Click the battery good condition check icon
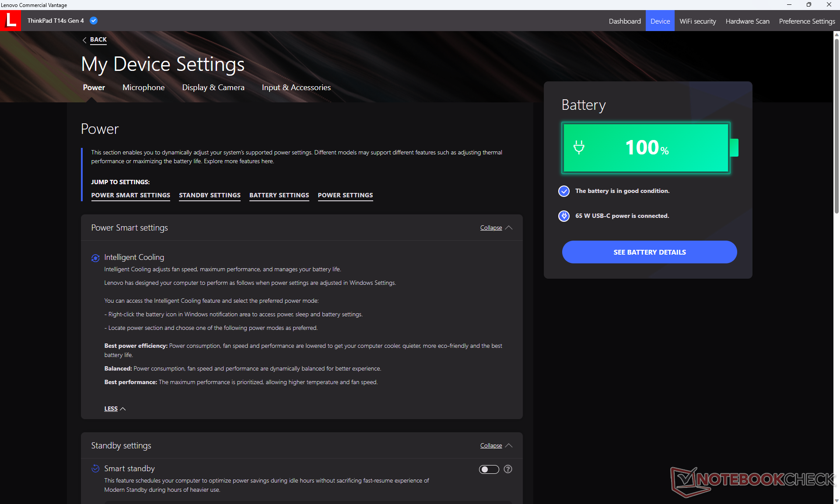 pos(564,191)
